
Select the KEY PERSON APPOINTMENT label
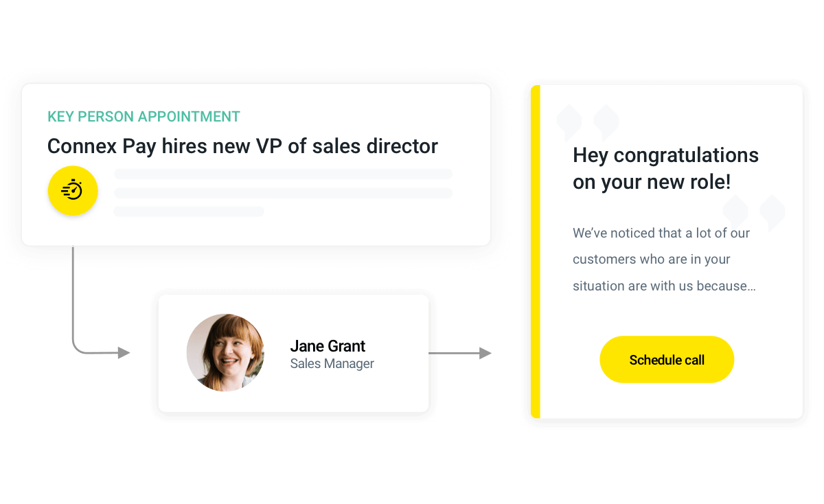point(144,117)
